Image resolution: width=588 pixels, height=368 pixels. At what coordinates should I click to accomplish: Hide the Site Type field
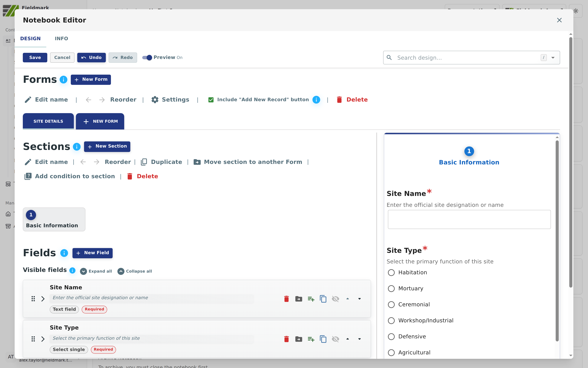pos(336,339)
